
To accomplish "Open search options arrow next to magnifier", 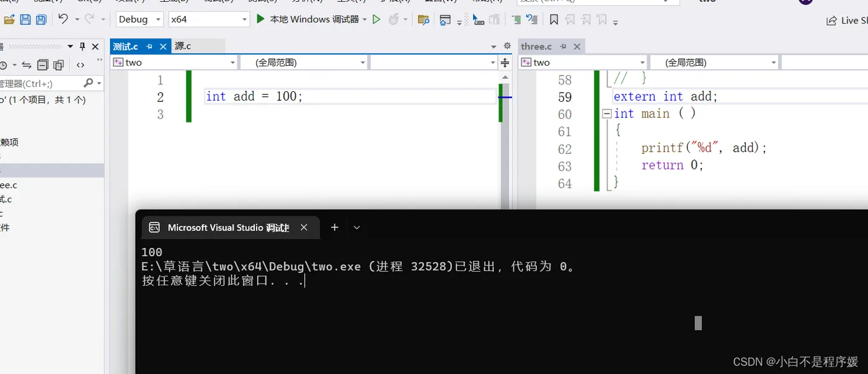I will pos(99,83).
